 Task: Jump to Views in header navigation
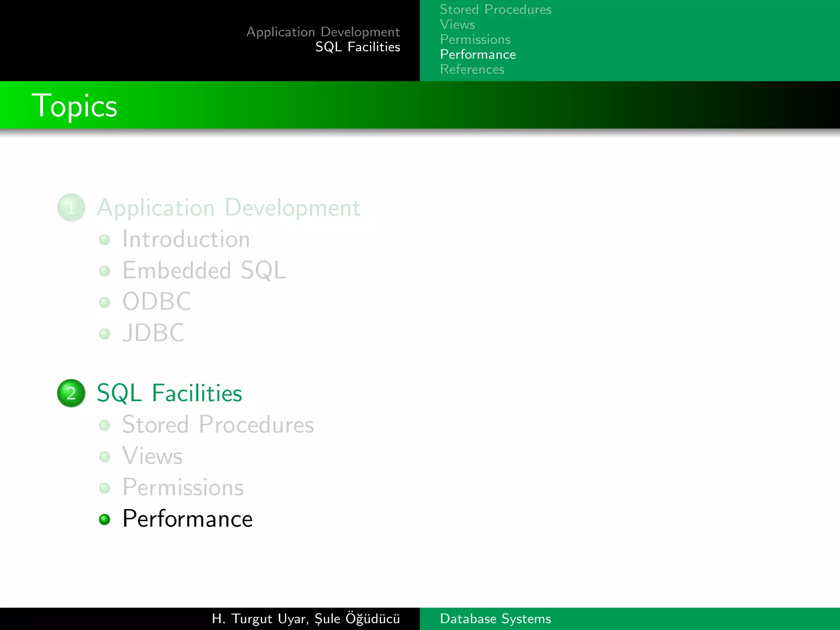[457, 25]
